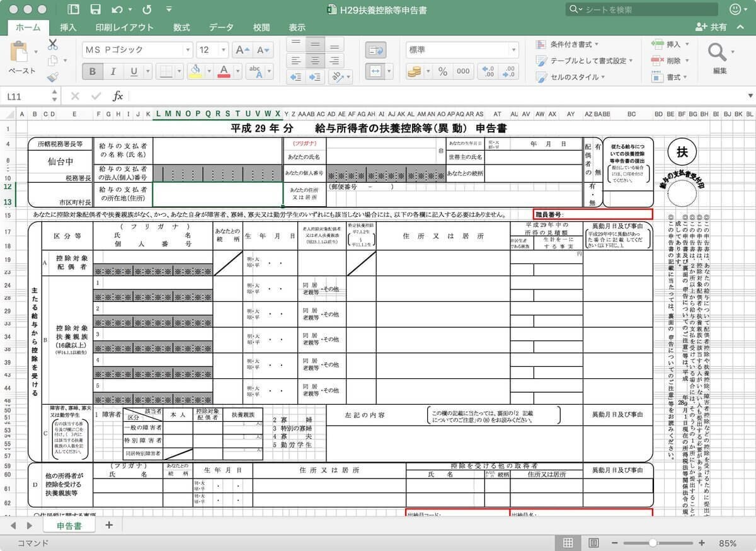Screen dimensions: 756x551
Task: Click the feedback smiley icon
Action: (735, 9)
